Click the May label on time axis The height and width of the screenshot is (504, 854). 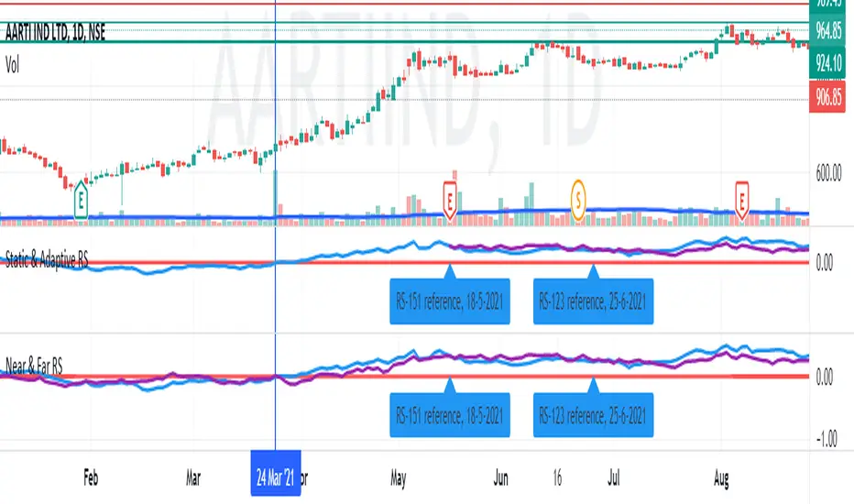(x=398, y=478)
